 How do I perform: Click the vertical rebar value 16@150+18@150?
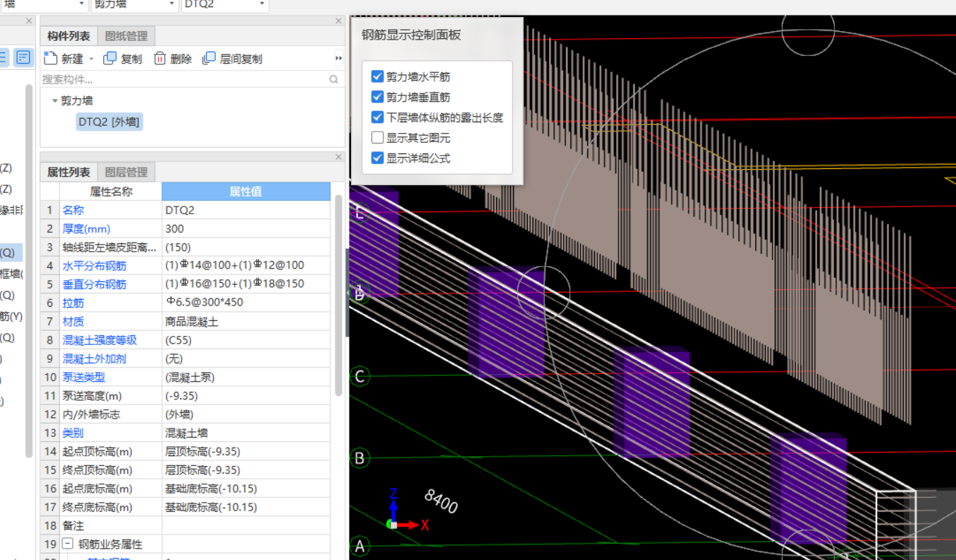tap(246, 284)
